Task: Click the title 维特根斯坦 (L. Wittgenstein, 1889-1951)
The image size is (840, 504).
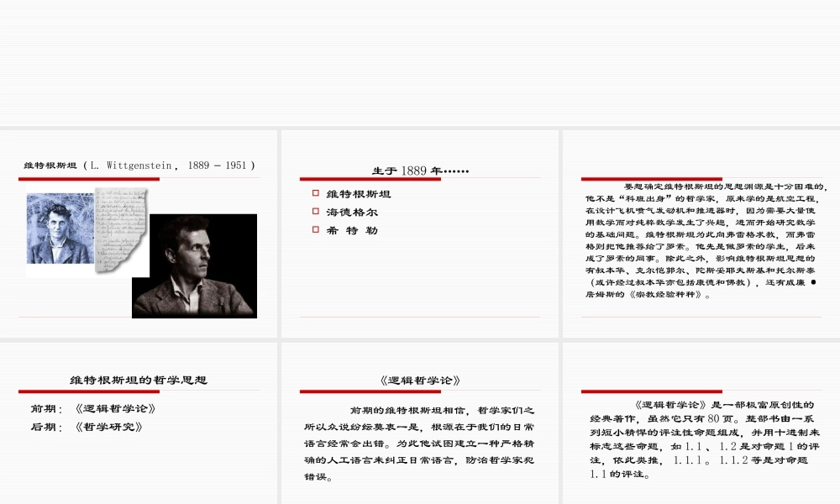Action: tap(139, 165)
